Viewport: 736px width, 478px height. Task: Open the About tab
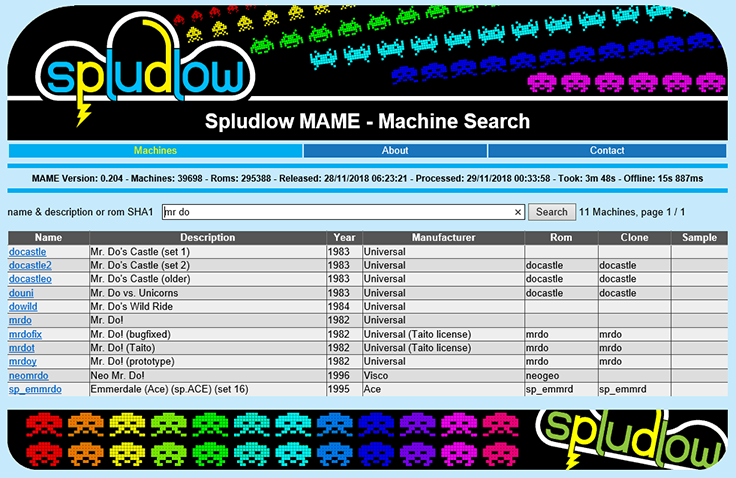point(395,151)
